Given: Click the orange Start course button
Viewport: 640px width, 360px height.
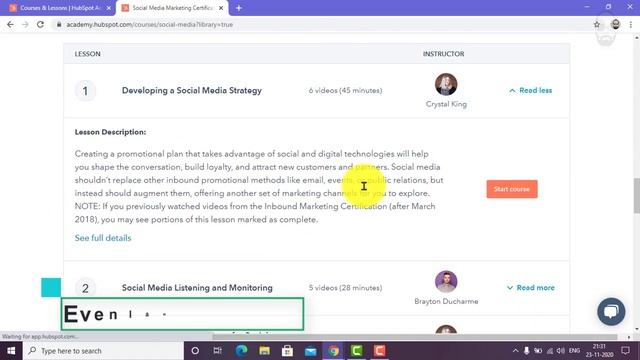Looking at the screenshot, I should 512,189.
